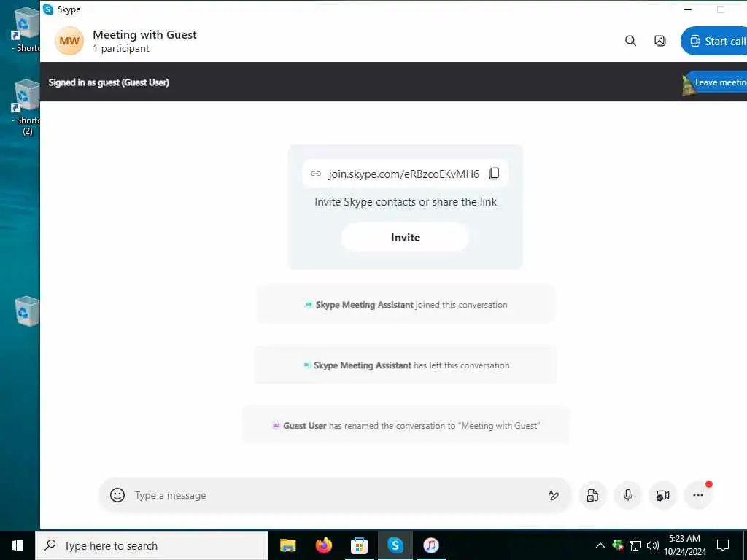
Task: Open the notifications action center icon
Action: [x=723, y=545]
